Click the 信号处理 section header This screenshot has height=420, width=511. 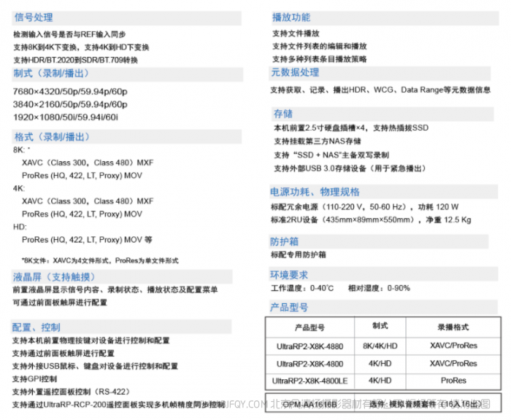[34, 17]
